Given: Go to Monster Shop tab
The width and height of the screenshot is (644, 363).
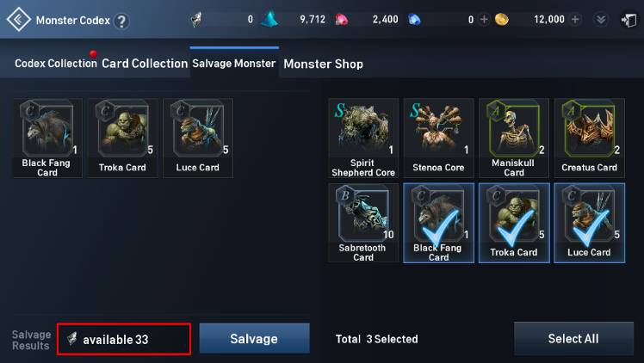Looking at the screenshot, I should [323, 64].
